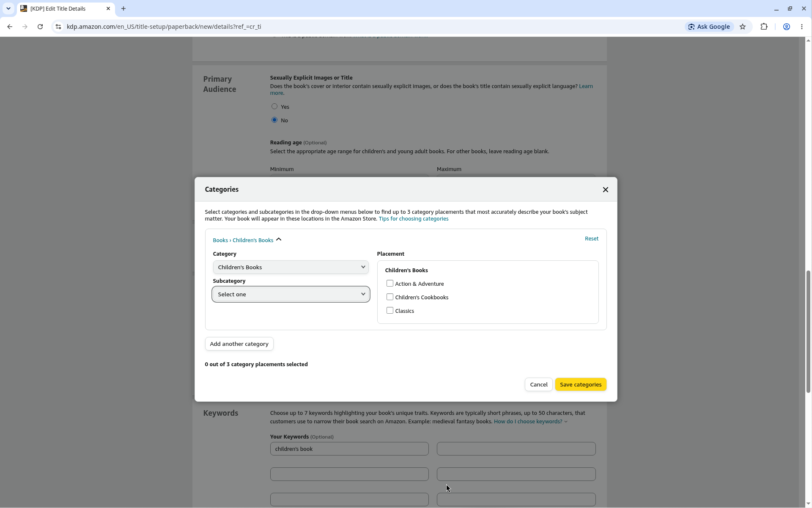The height and width of the screenshot is (508, 812).
Task: Close the KDP Edit Title Details tab
Action: pos(108,8)
